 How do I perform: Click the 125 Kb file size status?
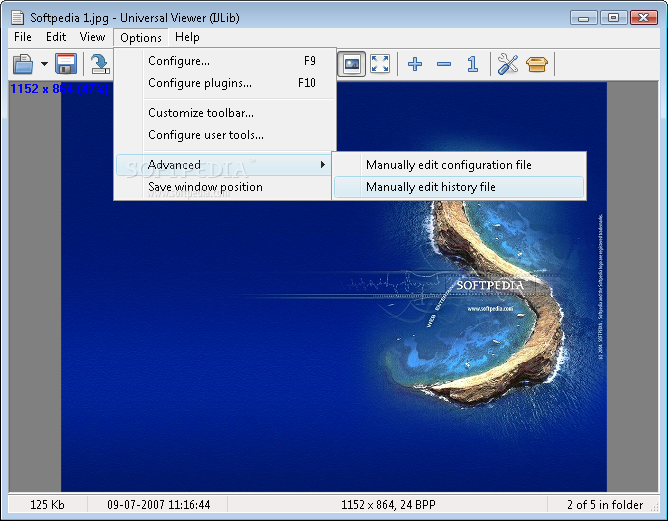click(x=47, y=505)
